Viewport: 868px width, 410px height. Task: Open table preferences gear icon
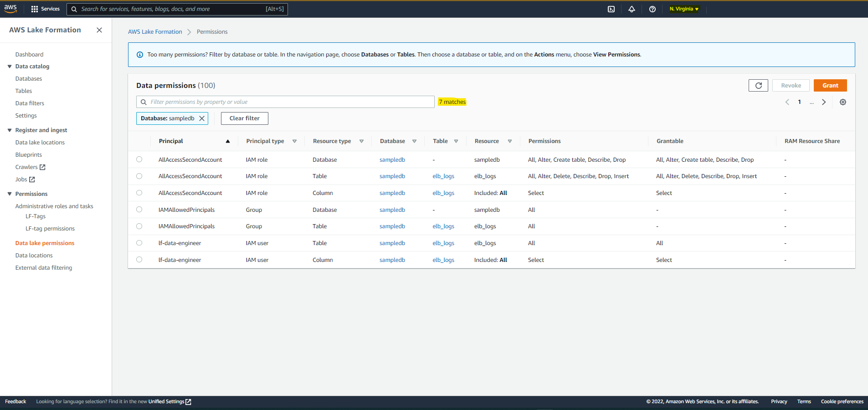click(x=843, y=102)
